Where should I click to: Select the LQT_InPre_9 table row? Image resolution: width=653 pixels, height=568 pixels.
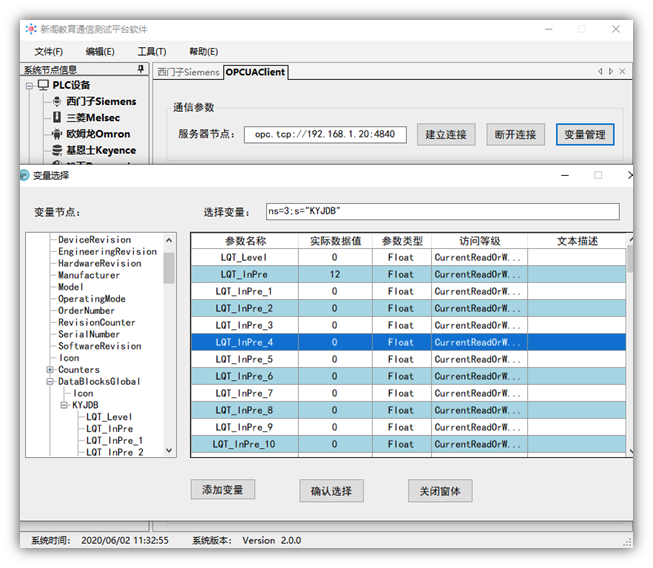click(x=409, y=427)
